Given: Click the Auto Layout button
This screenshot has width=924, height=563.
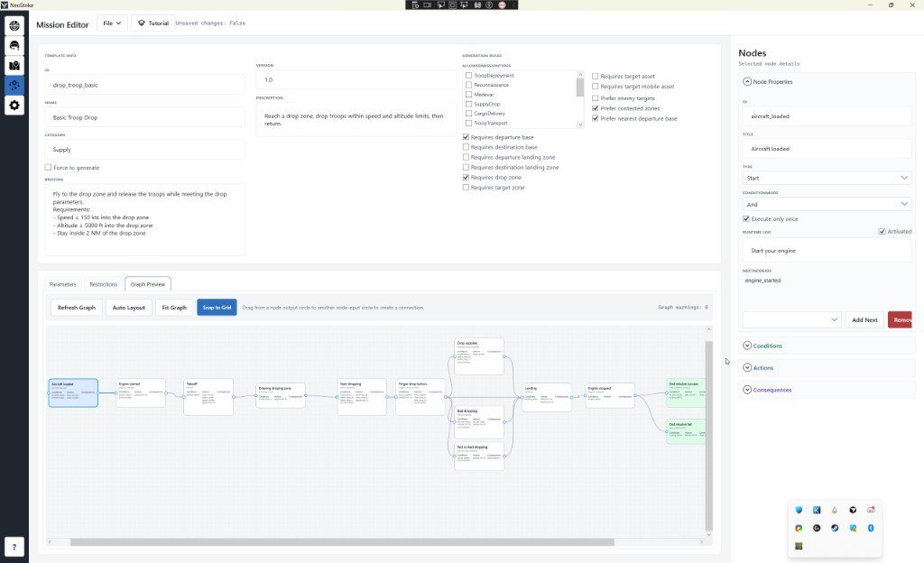Looking at the screenshot, I should pyautogui.click(x=128, y=308).
